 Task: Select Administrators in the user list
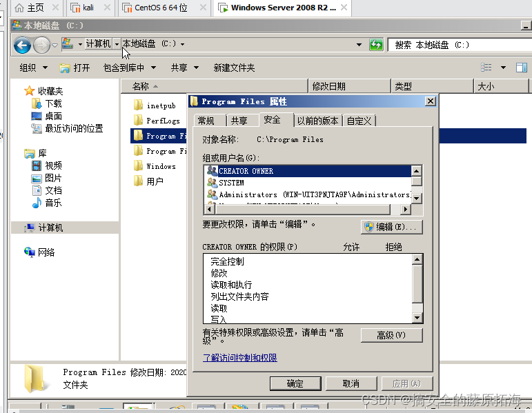tap(308, 194)
